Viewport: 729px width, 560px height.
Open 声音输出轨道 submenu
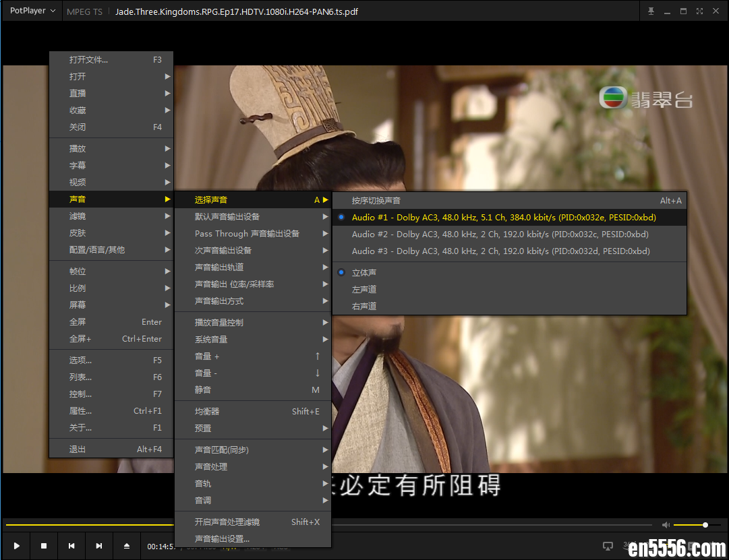[253, 268]
